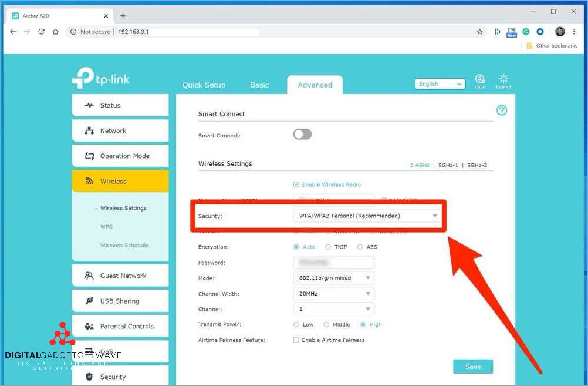
Task: Open the help question mark icon
Action: coord(502,109)
